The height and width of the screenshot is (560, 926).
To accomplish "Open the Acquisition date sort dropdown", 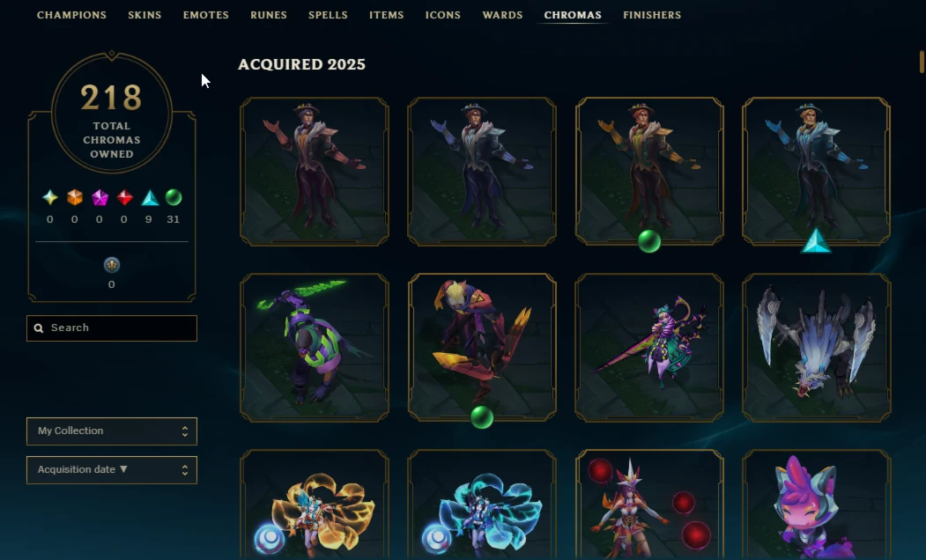I will click(112, 470).
